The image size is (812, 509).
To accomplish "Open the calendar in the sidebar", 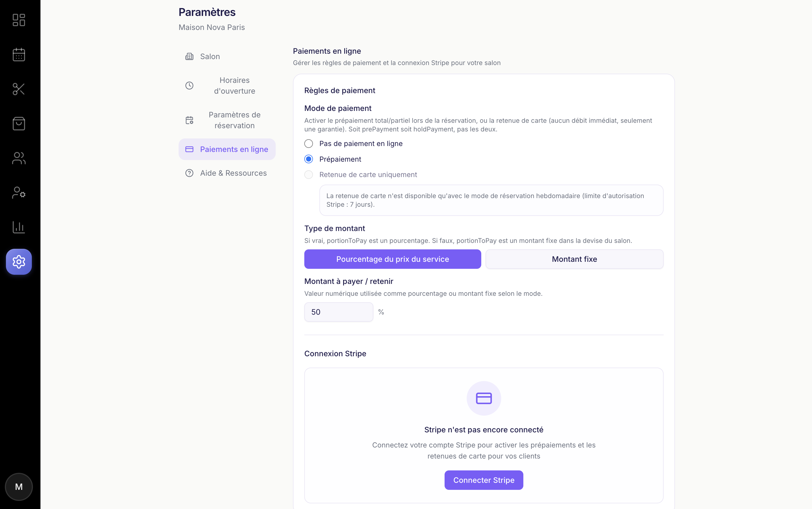I will 19,55.
